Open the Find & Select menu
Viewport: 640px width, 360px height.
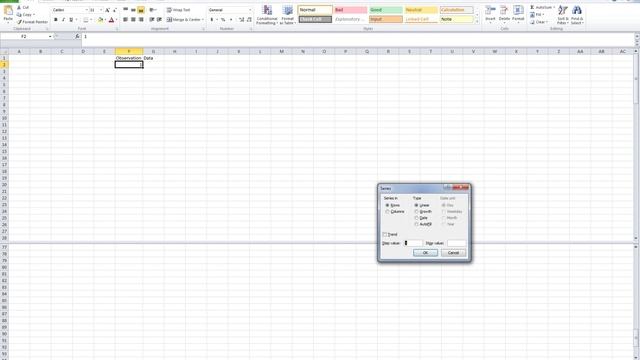pos(577,15)
